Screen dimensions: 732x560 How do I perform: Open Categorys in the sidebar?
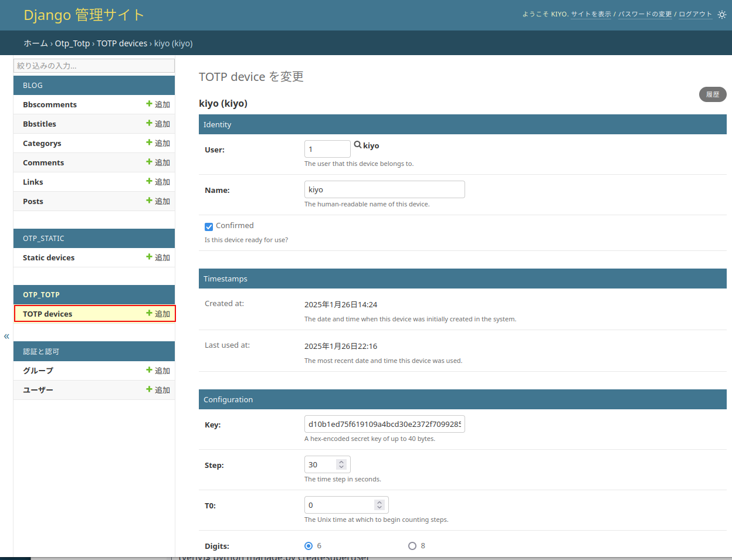point(42,143)
